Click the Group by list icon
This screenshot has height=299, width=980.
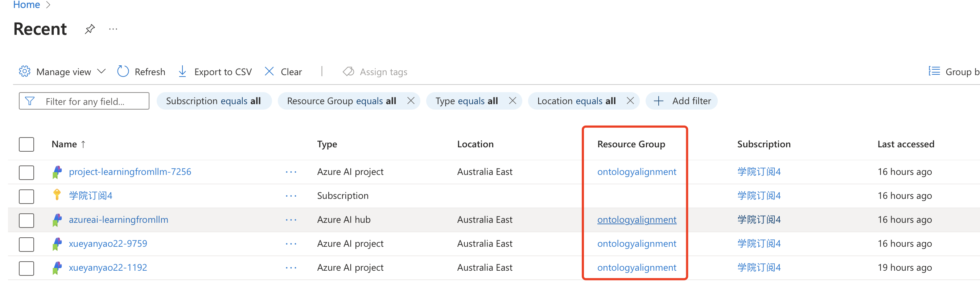coord(934,71)
